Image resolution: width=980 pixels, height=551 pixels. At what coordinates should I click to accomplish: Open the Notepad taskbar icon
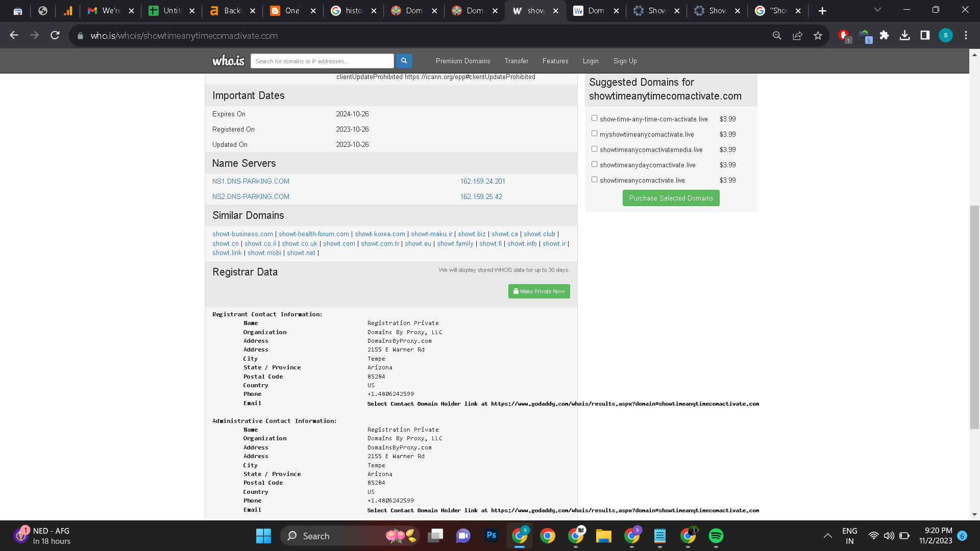point(659,536)
